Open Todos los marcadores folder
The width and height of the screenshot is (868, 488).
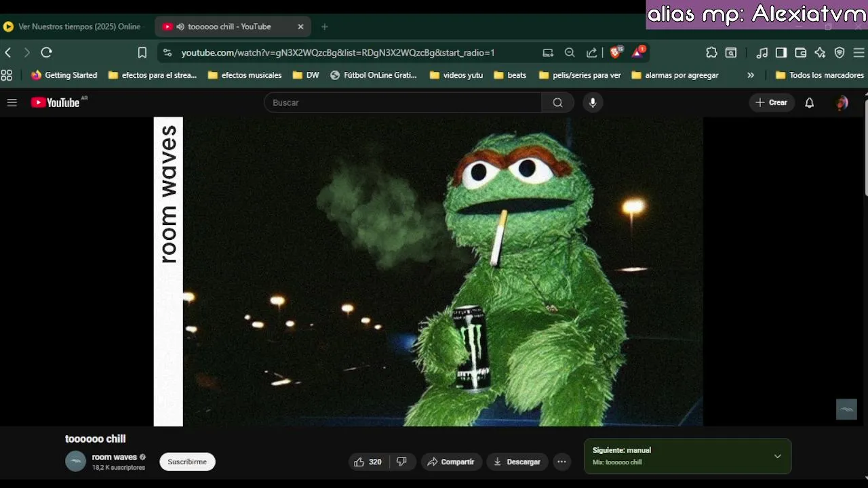(820, 75)
